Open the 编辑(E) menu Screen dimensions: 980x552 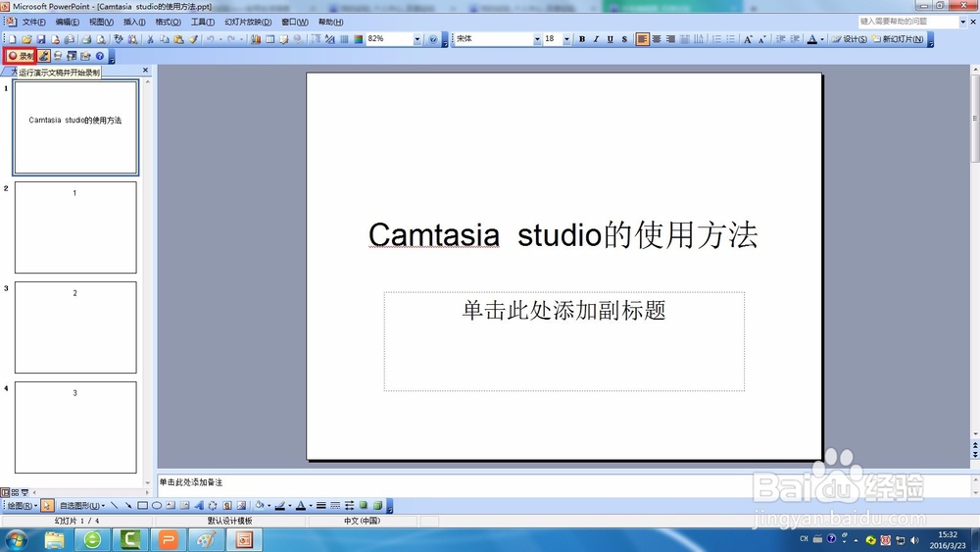coord(67,22)
